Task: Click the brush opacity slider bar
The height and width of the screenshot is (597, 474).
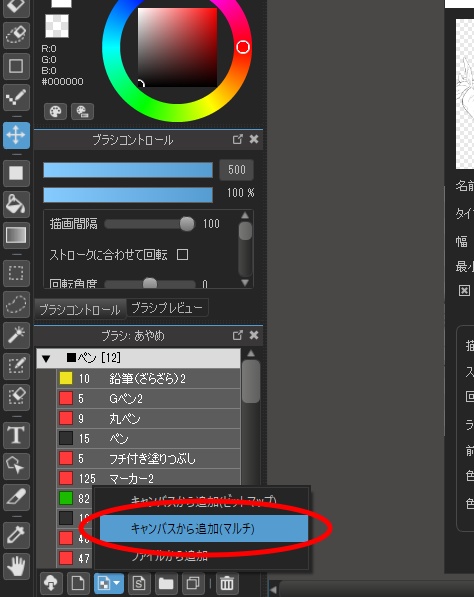Action: tap(128, 195)
